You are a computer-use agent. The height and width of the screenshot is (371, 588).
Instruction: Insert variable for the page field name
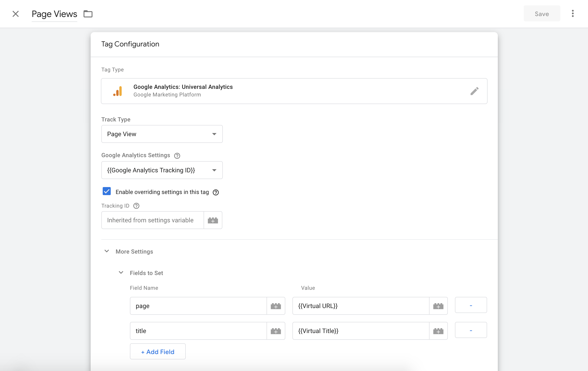[276, 306]
